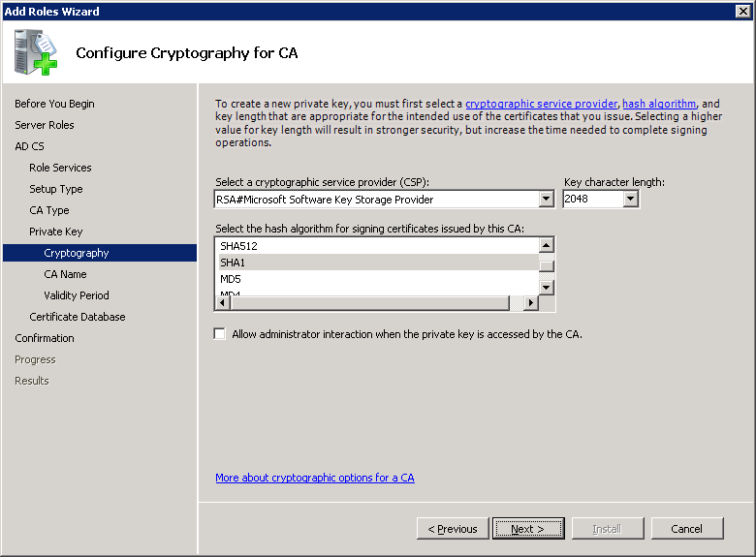Viewport: 756px width, 557px height.
Task: Click the hash list scroll left arrow
Action: click(x=222, y=302)
